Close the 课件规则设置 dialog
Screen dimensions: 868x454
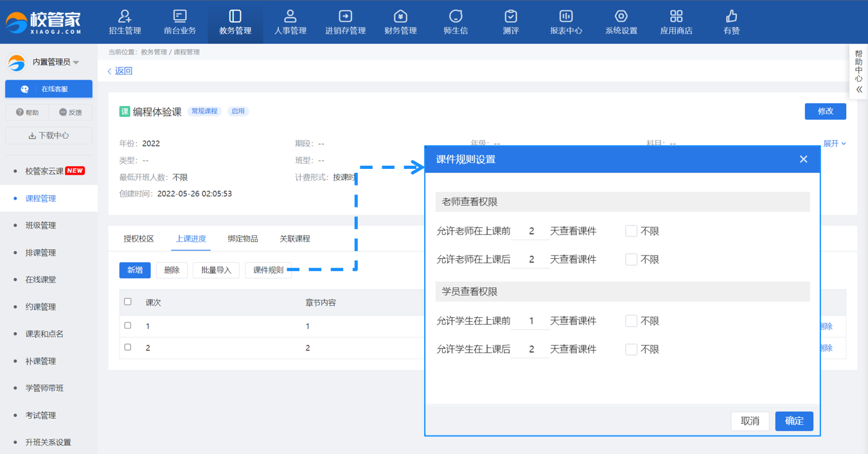pos(803,159)
